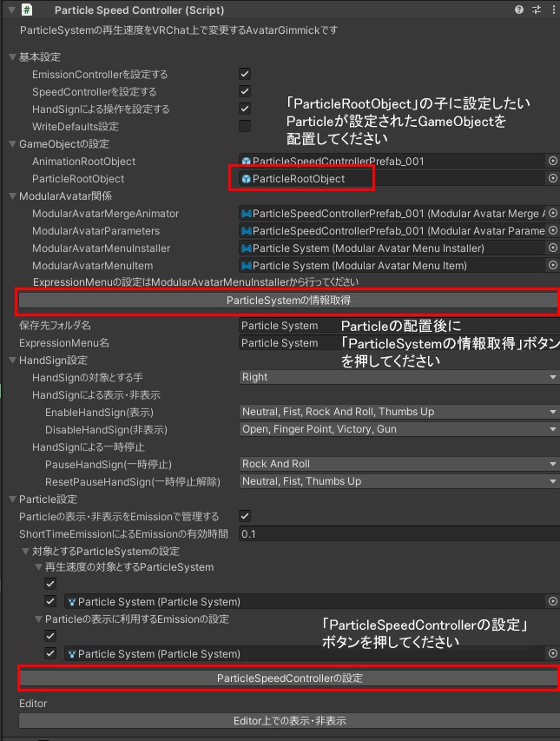Screen dimensions: 560x741
Task: Click the HandSignによる一時停止 label
Action: [89, 447]
